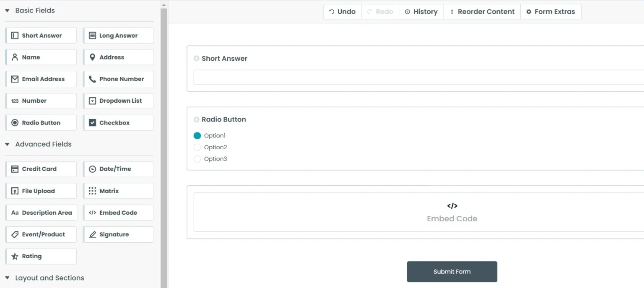644x288 pixels.
Task: Select the Signature field icon
Action: [92, 234]
